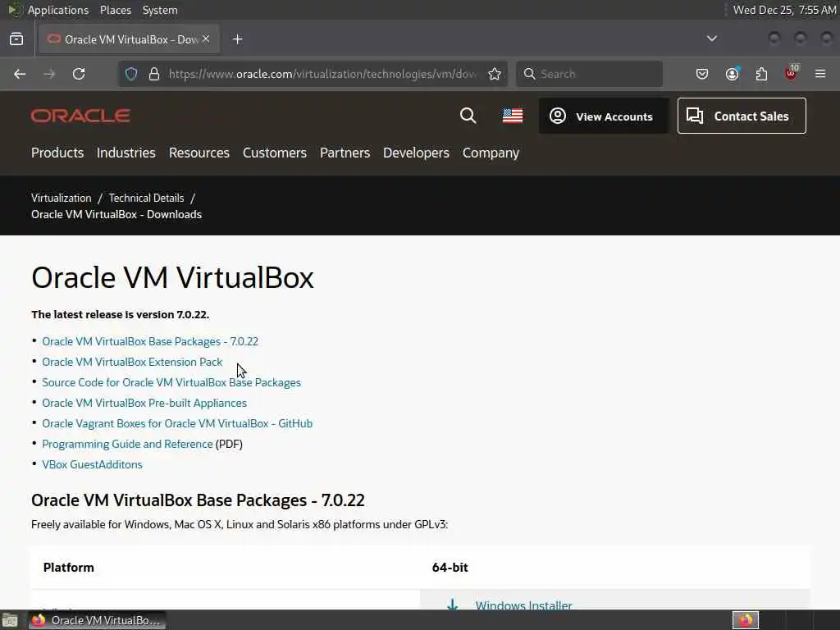Bookmark this page with the star icon
Viewport: 840px width, 630px height.
(495, 74)
